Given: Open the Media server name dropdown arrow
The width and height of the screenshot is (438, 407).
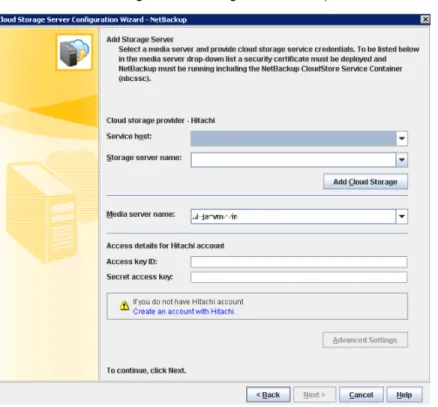Looking at the screenshot, I should pos(402,217).
